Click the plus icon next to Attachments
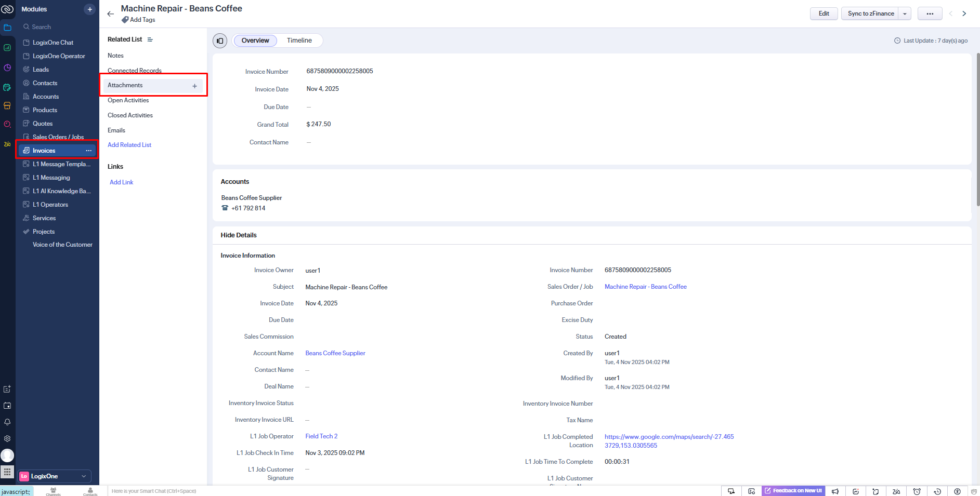Screen dimensions: 980x496 (x=194, y=86)
